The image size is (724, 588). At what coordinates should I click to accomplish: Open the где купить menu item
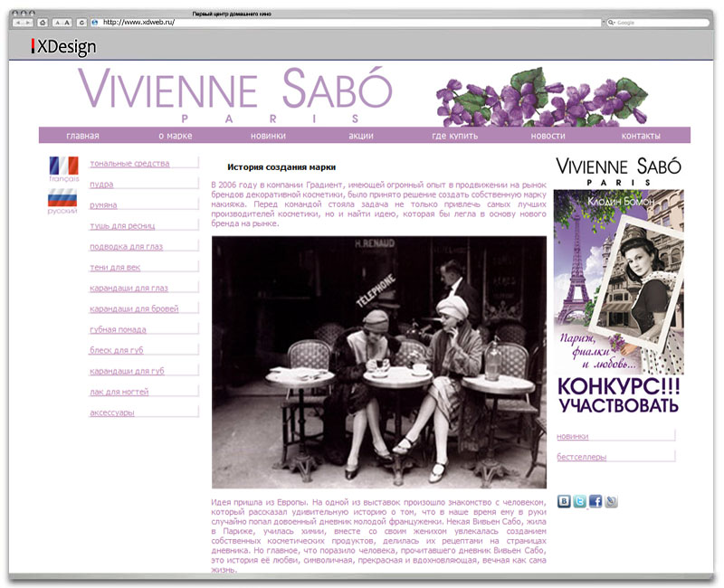click(455, 136)
